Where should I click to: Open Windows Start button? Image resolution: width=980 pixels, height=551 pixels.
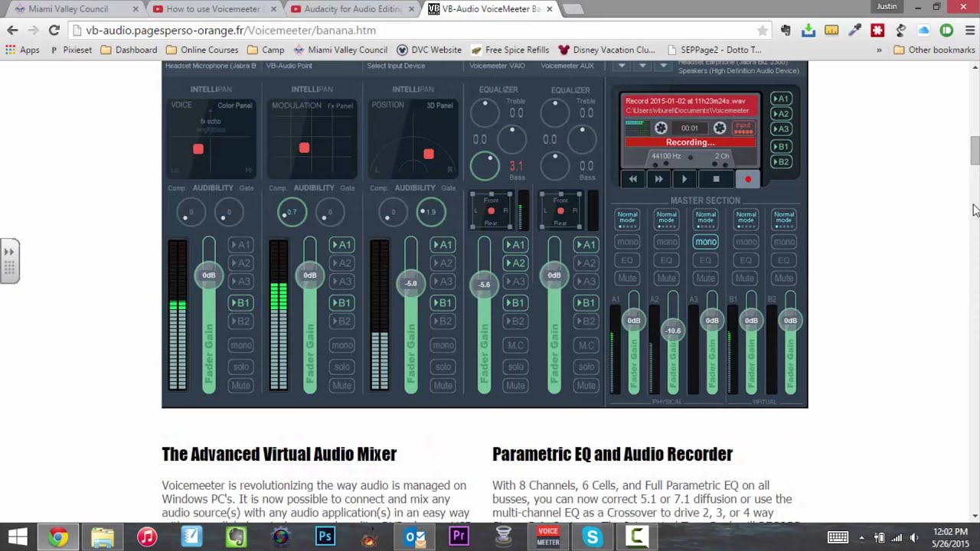pos(18,536)
